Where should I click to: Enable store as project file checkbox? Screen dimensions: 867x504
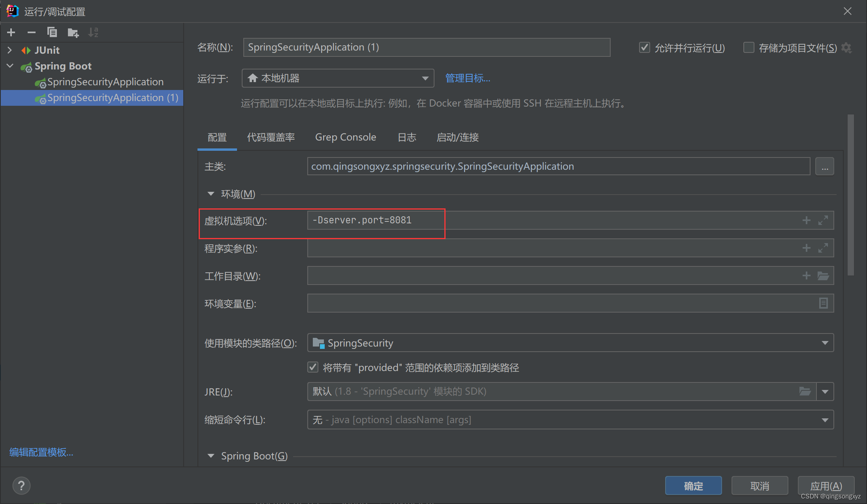coord(749,48)
